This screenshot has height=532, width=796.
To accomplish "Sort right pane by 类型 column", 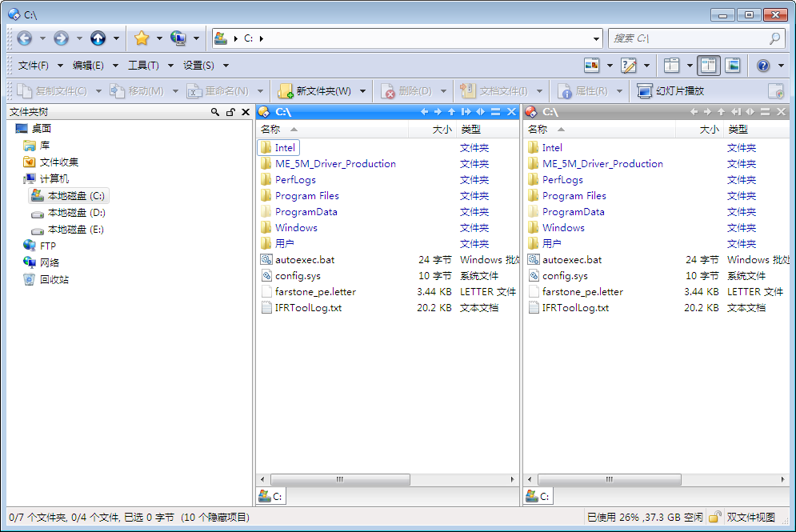I will coord(757,130).
